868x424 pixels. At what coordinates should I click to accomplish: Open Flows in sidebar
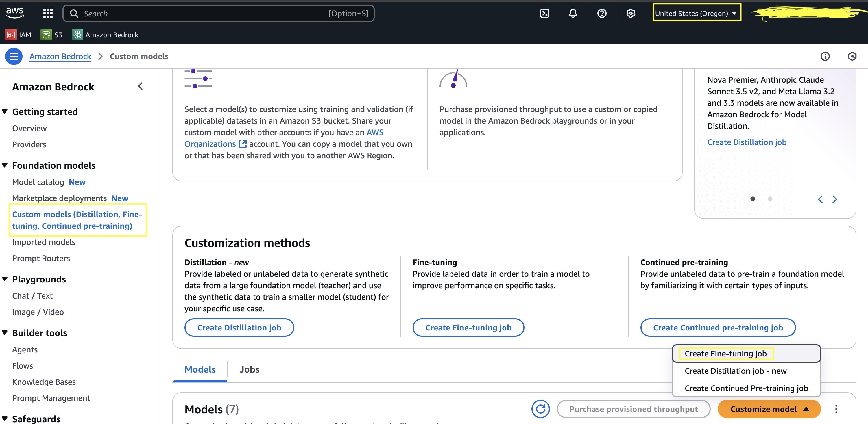coord(23,366)
